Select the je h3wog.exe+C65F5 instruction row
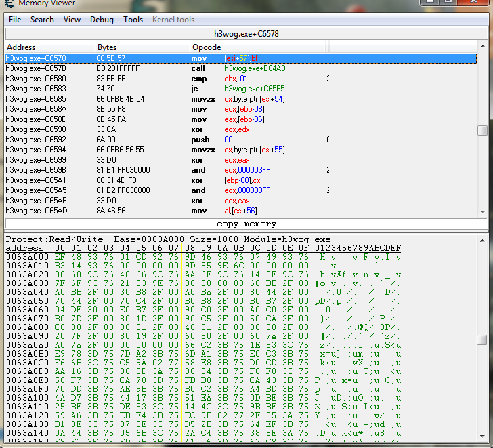The image size is (493, 448). 169,89
